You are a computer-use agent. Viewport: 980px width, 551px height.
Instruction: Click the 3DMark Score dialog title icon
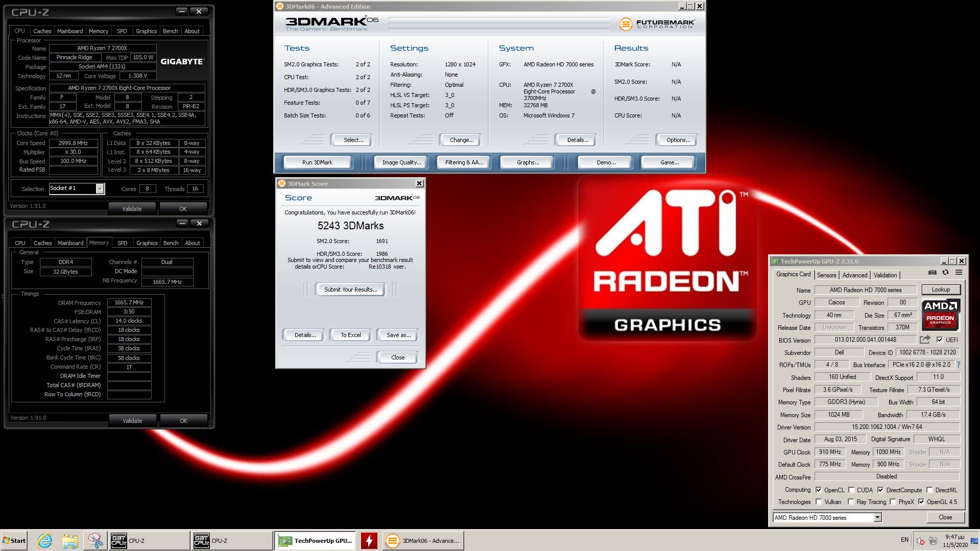[x=281, y=184]
